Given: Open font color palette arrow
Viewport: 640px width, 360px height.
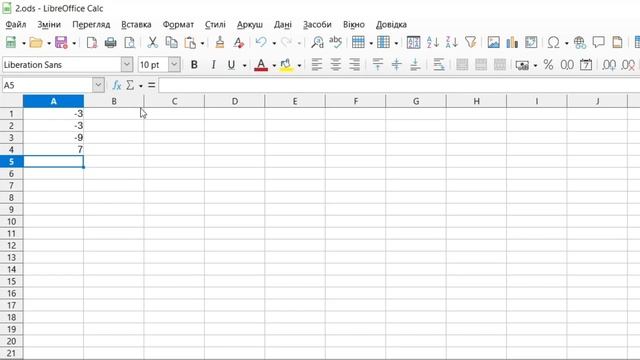Looking at the screenshot, I should [x=274, y=65].
